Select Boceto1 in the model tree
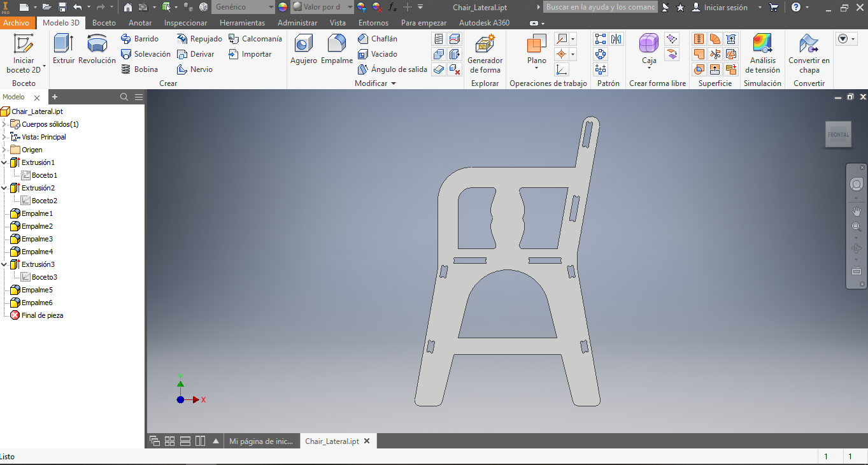 coord(45,175)
